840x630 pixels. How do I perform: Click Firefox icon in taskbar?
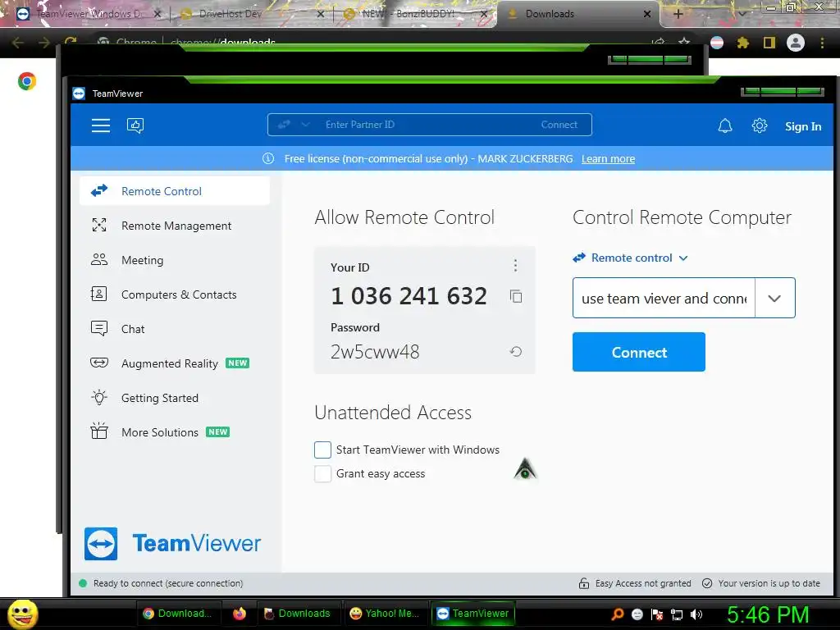(x=240, y=614)
